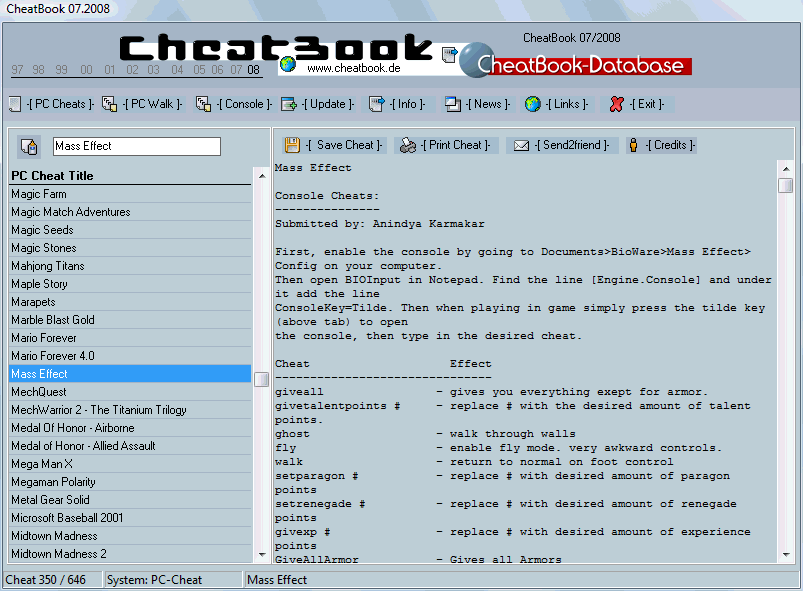Image resolution: width=803 pixels, height=591 pixels.
Task: Click the Exit button label
Action: coord(647,104)
